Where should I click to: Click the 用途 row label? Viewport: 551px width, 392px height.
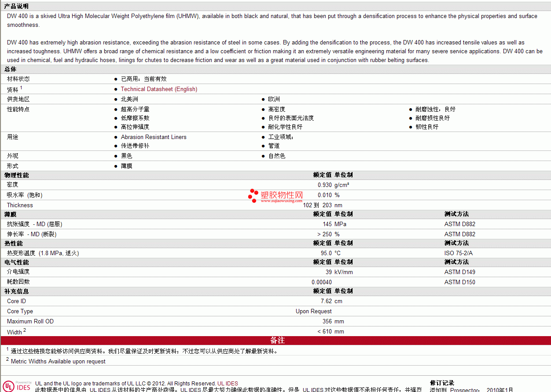coord(13,137)
